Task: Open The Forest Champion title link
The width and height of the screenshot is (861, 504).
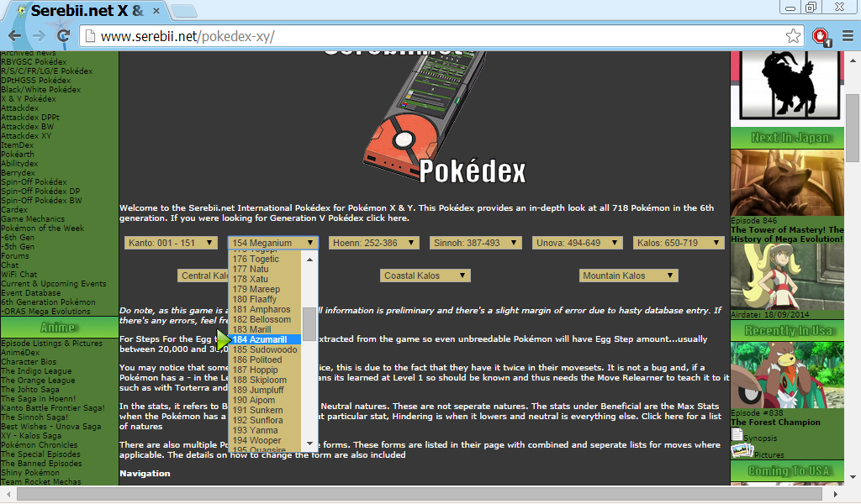Action: [x=775, y=423]
